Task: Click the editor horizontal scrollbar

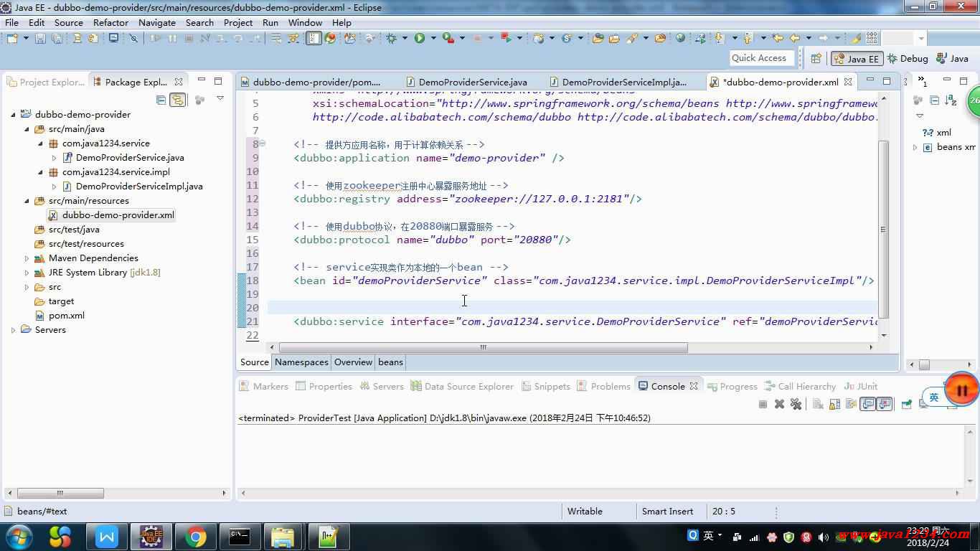Action: [x=483, y=347]
